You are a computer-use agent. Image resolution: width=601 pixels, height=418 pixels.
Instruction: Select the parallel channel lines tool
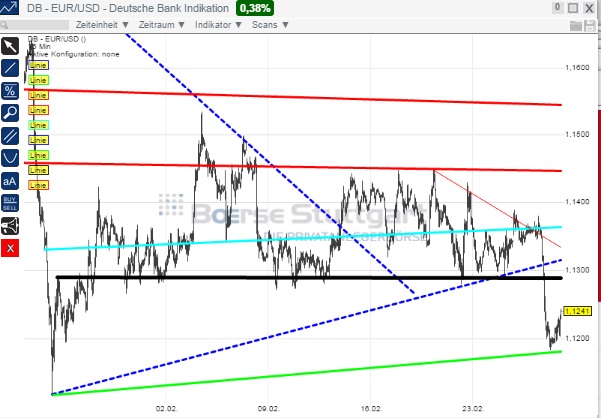click(x=10, y=136)
